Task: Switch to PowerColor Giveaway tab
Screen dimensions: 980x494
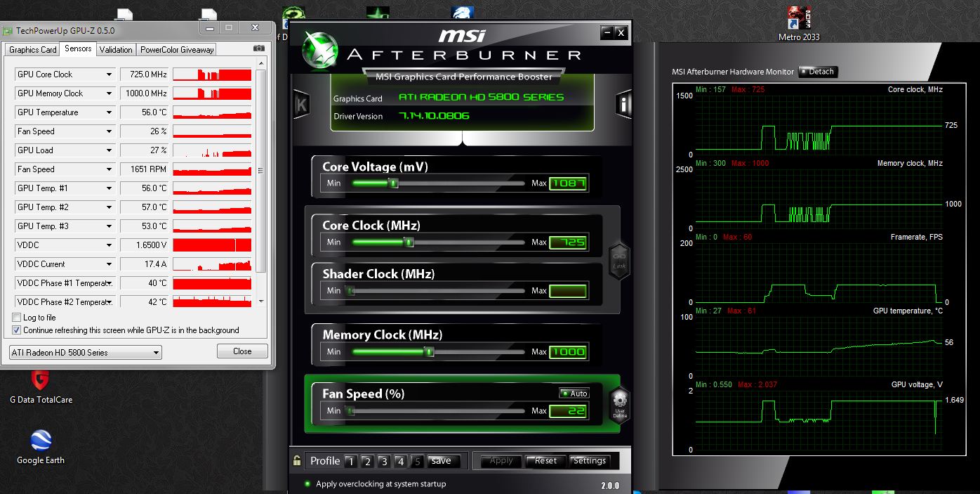Action: point(177,50)
